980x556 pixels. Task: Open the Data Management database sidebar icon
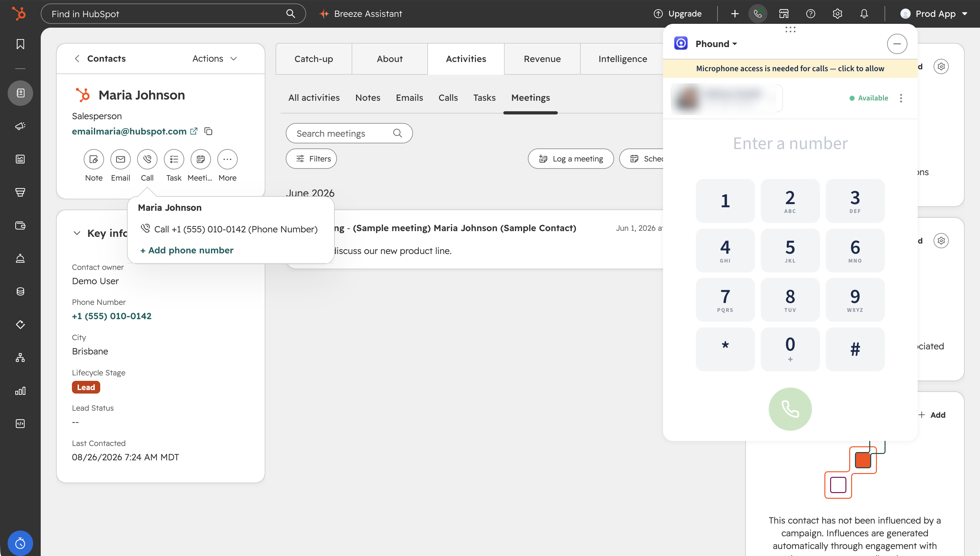20,292
